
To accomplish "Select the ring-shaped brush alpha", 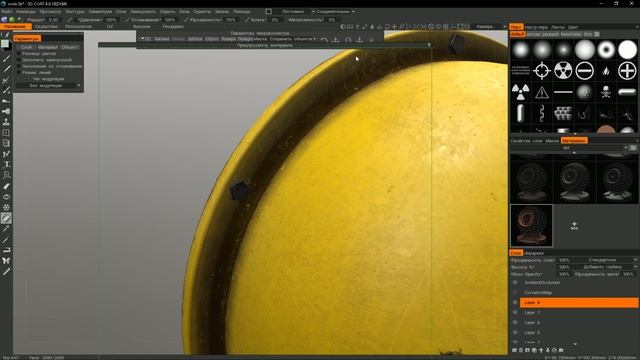I will click(606, 50).
